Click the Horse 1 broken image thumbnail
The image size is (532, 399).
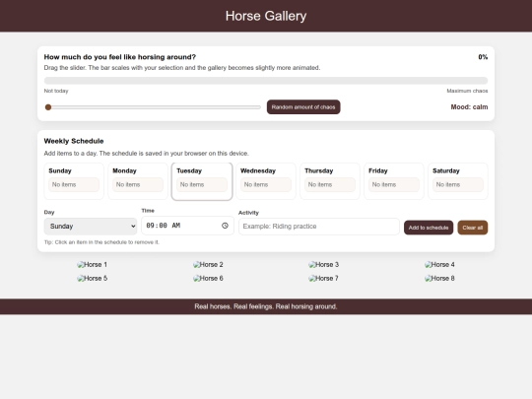[92, 265]
